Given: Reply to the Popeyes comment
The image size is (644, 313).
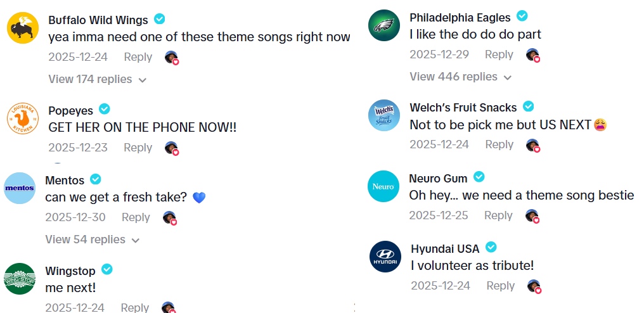Looking at the screenshot, I should [138, 148].
